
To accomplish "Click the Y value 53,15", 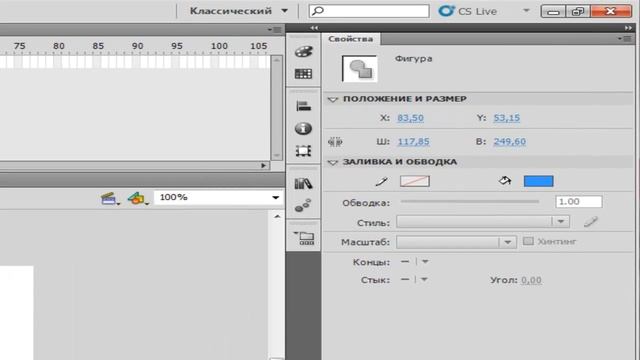I will click(507, 118).
